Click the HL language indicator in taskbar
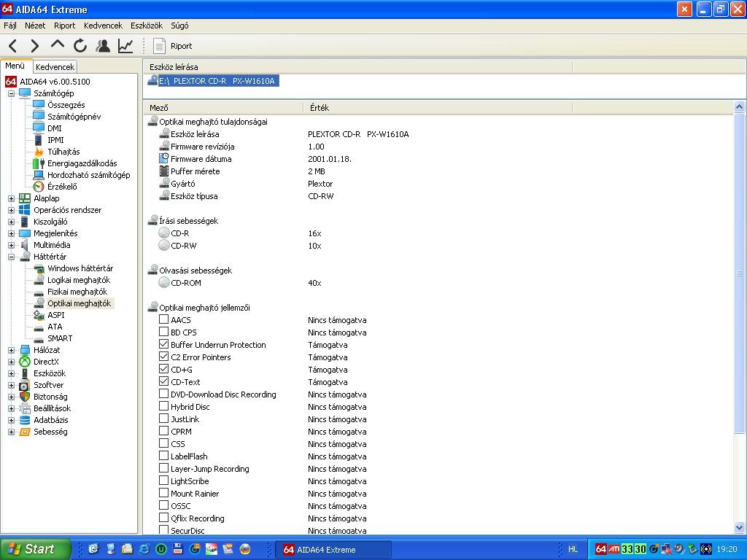Screen dimensions: 747x560 click(x=573, y=549)
